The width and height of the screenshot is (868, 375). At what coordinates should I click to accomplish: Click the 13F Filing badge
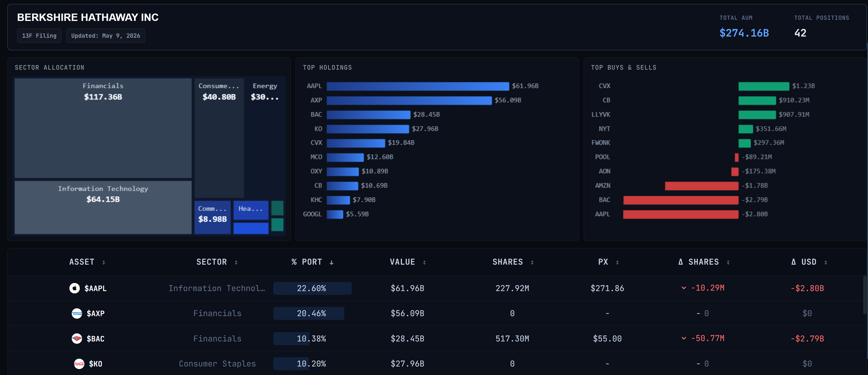coord(40,36)
